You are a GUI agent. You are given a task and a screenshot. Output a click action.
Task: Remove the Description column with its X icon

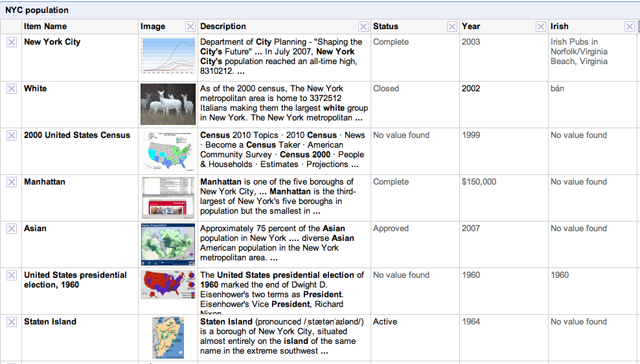click(x=363, y=27)
